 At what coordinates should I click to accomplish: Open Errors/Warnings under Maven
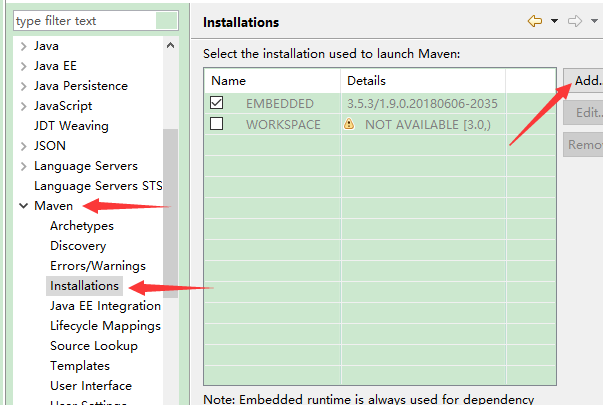pyautogui.click(x=98, y=266)
